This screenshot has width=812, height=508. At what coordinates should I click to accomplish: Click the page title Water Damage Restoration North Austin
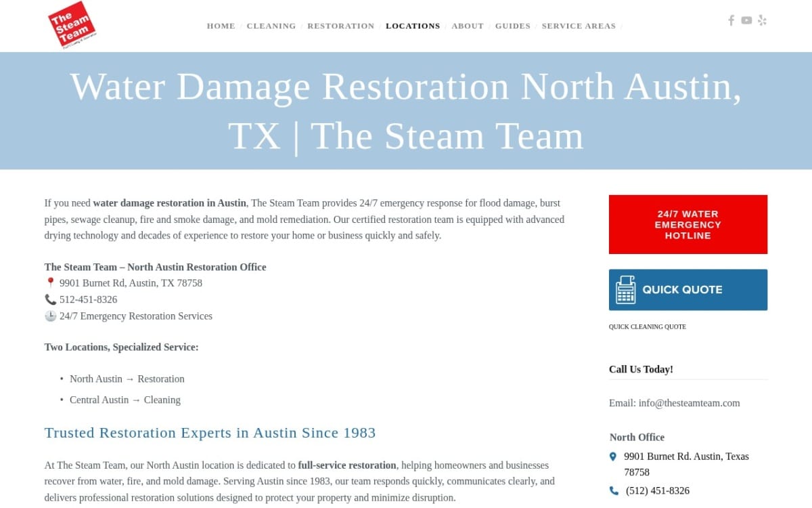406,111
